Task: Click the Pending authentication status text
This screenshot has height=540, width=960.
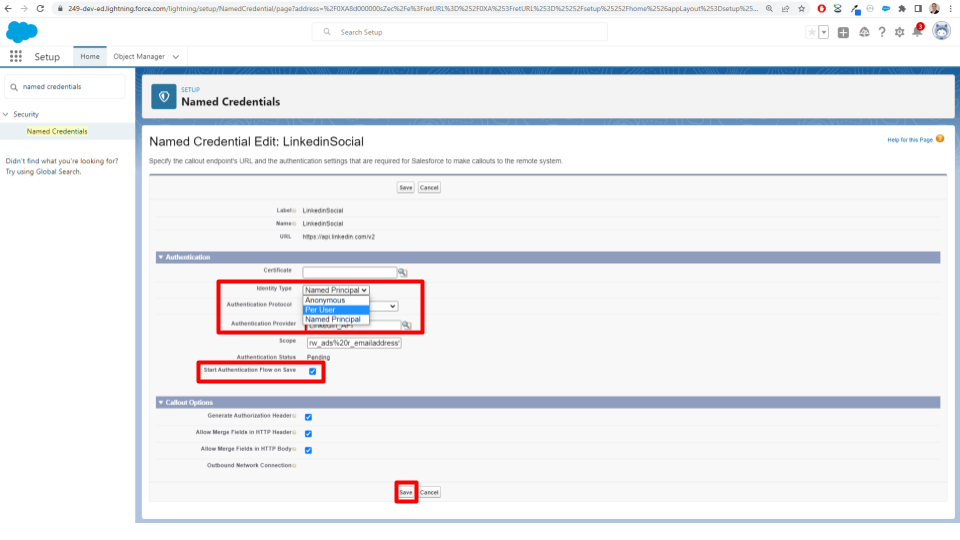Action: [x=318, y=357]
